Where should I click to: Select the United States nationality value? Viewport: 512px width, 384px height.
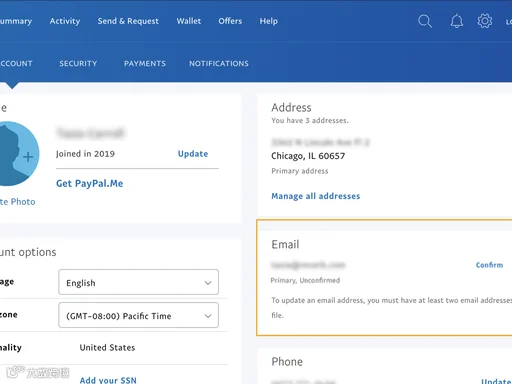(x=107, y=348)
